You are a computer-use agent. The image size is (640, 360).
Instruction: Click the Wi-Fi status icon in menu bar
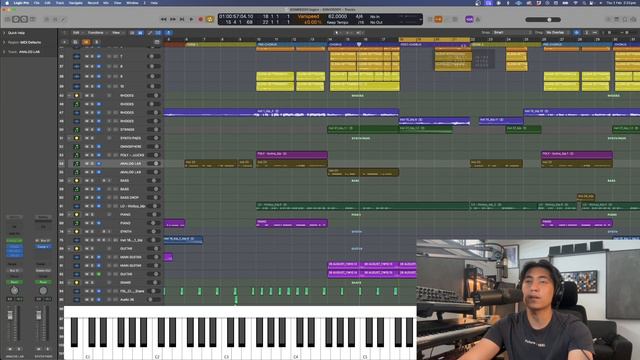576,3
